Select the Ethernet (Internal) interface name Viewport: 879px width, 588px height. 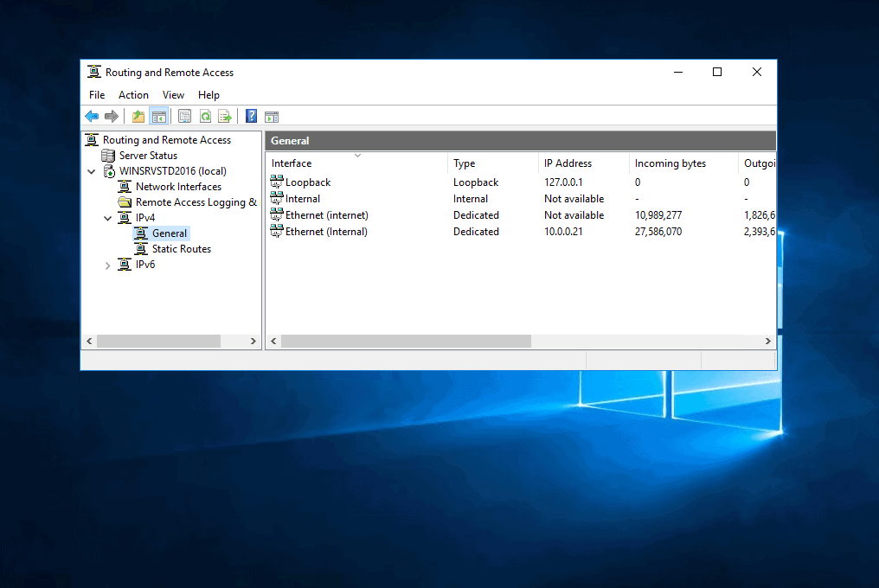coord(326,232)
